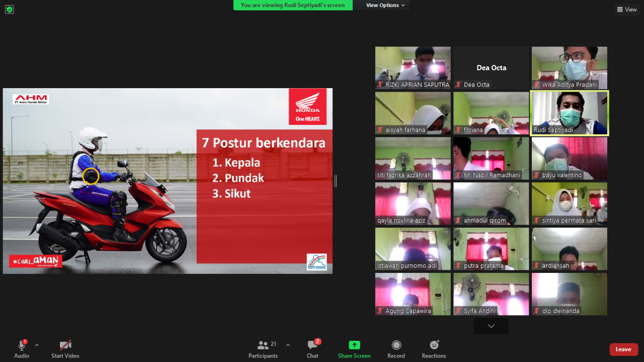Screen dimensions: 644x362
Task: Click the Honda One HEART logo on slide
Action: click(307, 107)
